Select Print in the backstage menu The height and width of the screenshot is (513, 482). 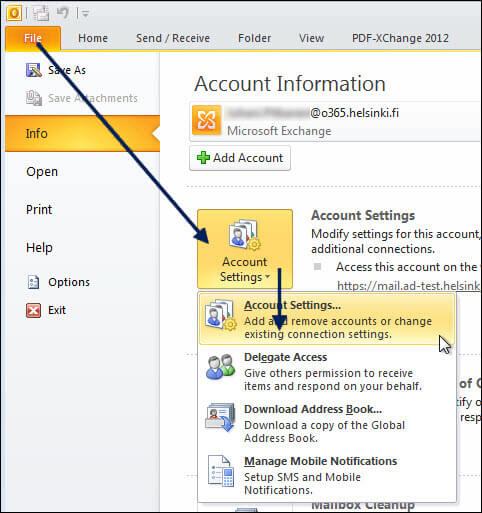click(x=39, y=210)
